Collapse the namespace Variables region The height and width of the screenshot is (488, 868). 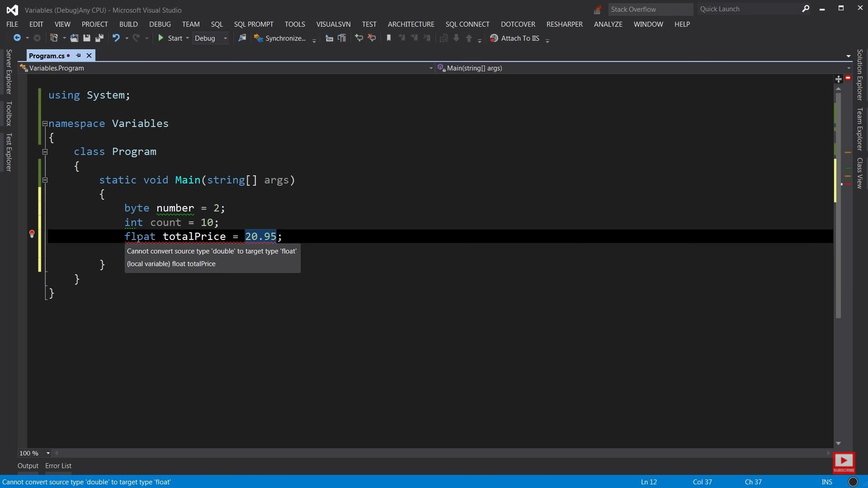click(45, 124)
